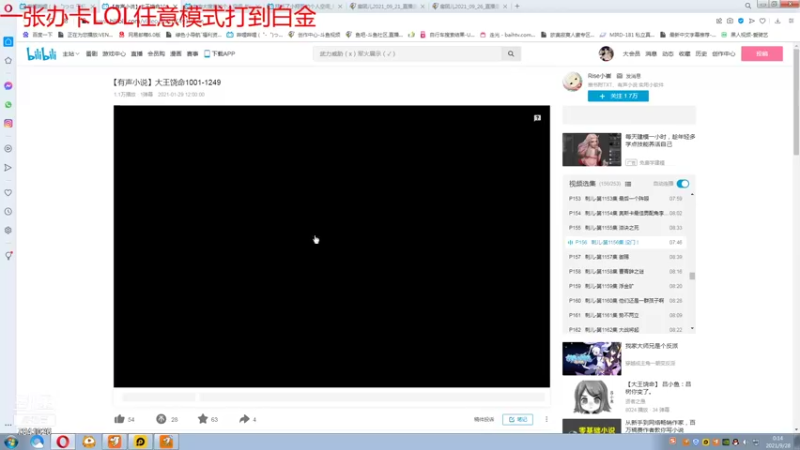800x450 pixels.
Task: Select playlist item P160
Action: (x=625, y=301)
